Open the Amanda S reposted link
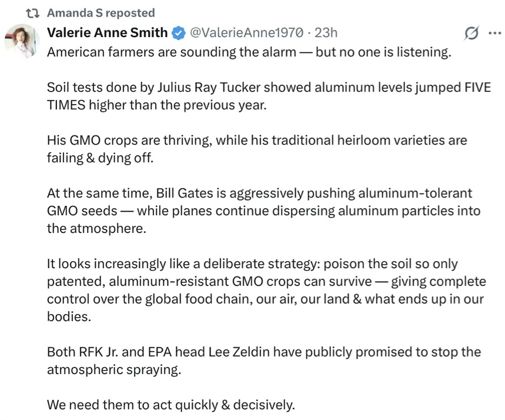 pyautogui.click(x=101, y=13)
